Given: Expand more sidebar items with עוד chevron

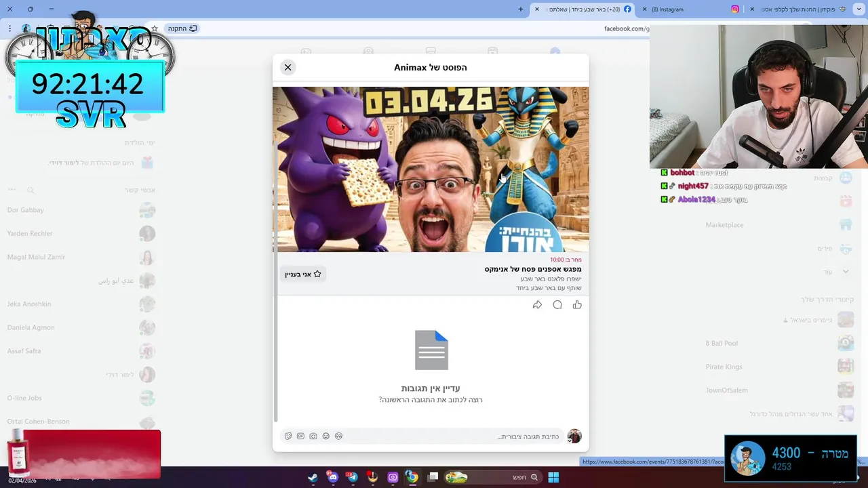Looking at the screenshot, I should coord(846,272).
